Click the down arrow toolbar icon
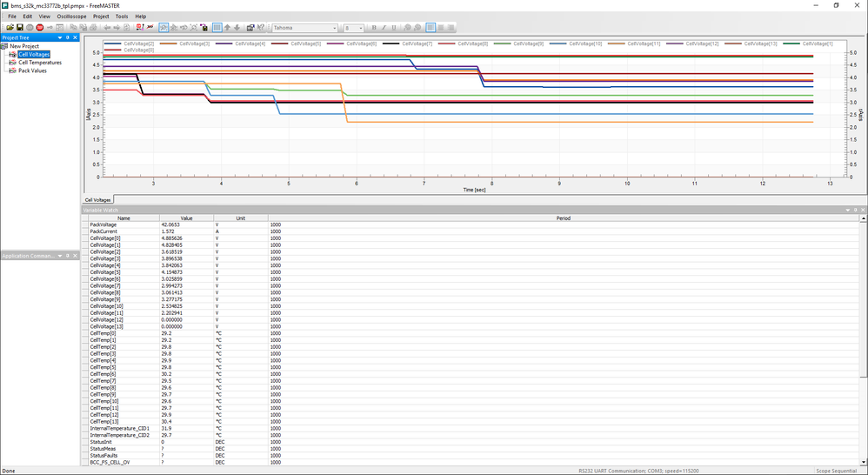This screenshot has height=475, width=868. coord(237,27)
